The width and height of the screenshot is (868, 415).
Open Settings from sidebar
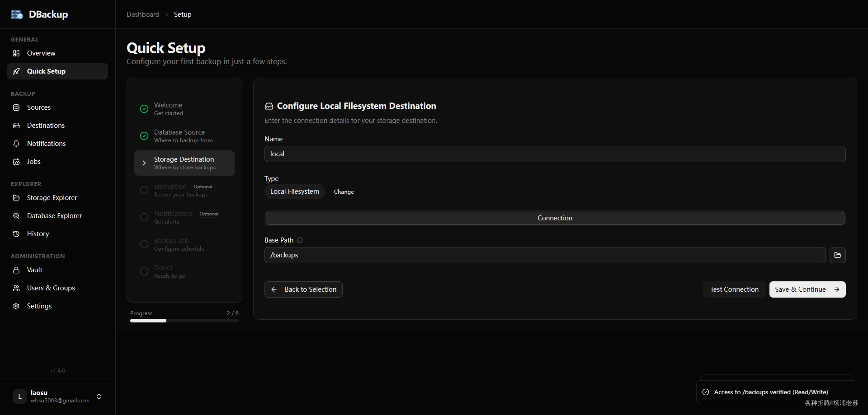(x=39, y=306)
